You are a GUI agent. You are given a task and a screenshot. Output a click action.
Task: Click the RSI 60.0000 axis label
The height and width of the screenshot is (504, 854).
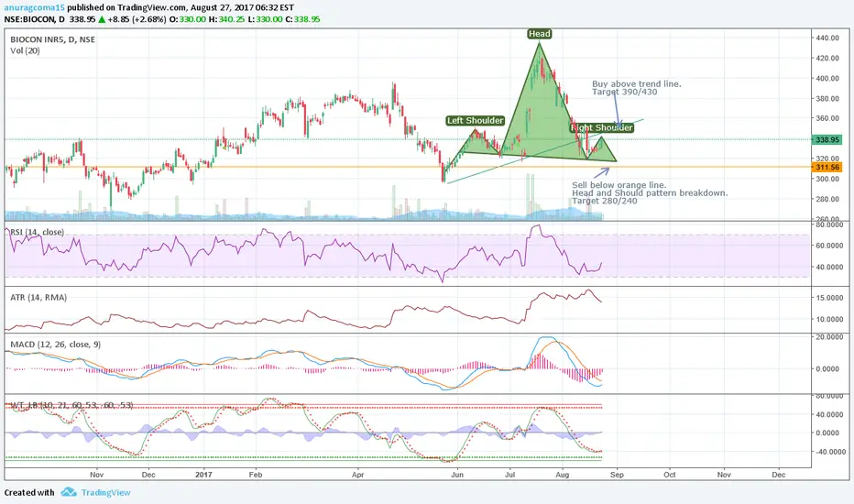click(x=829, y=246)
